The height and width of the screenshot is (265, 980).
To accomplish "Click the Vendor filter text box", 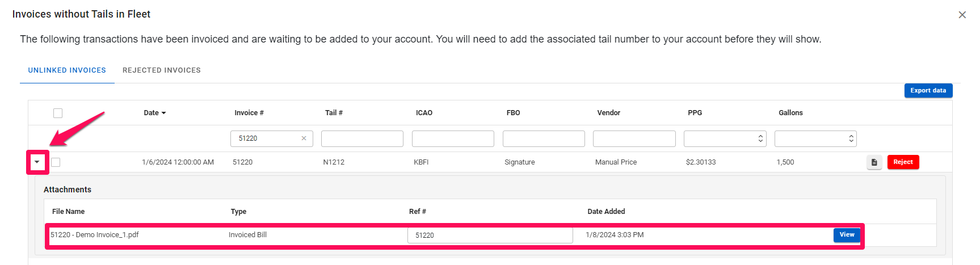I will coord(634,138).
